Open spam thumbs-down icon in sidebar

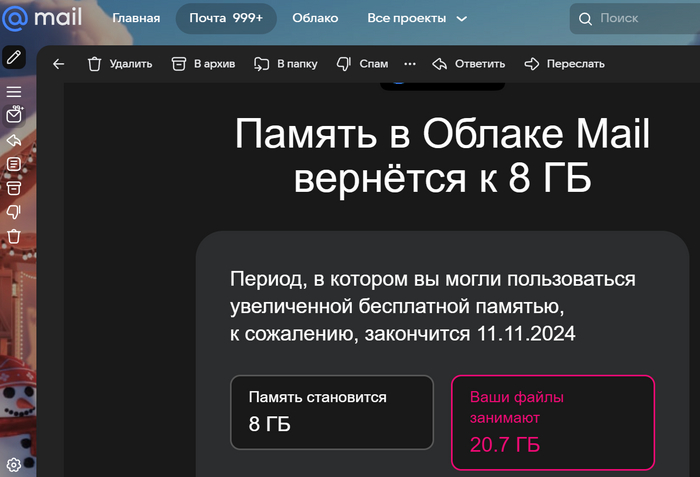click(x=14, y=212)
